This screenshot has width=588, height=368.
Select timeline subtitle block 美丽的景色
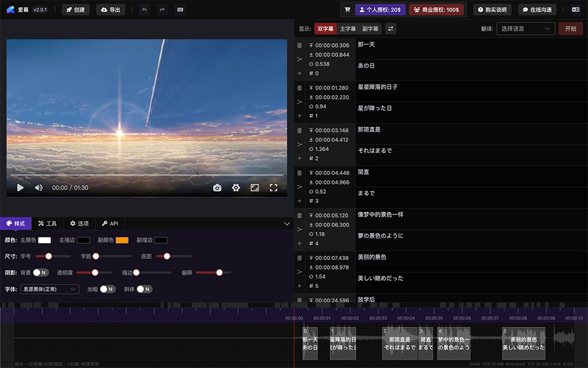pyautogui.click(x=523, y=344)
